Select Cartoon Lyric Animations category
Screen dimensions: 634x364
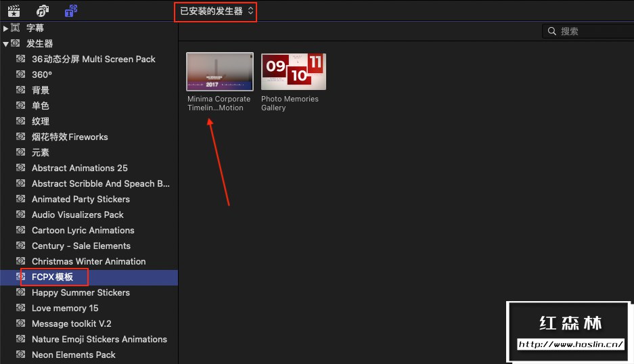[83, 231]
